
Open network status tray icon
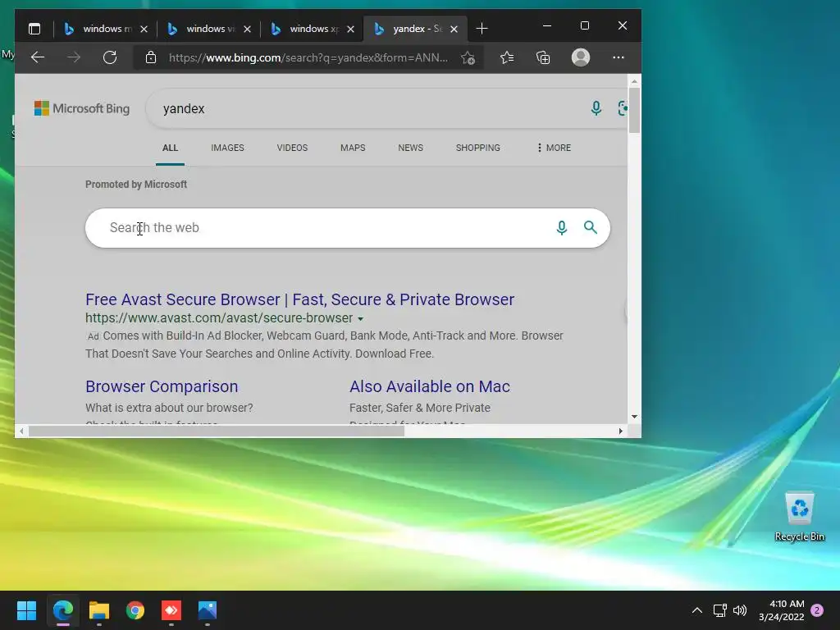point(720,610)
